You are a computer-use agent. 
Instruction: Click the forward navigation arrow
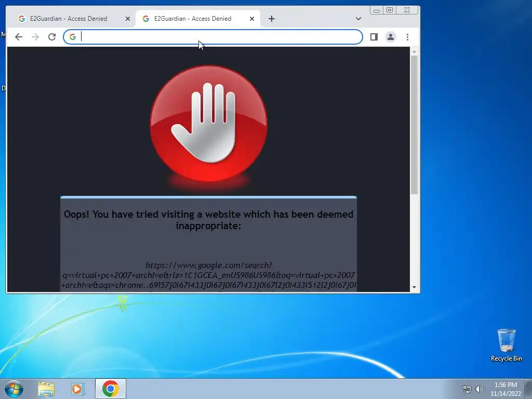click(x=35, y=37)
